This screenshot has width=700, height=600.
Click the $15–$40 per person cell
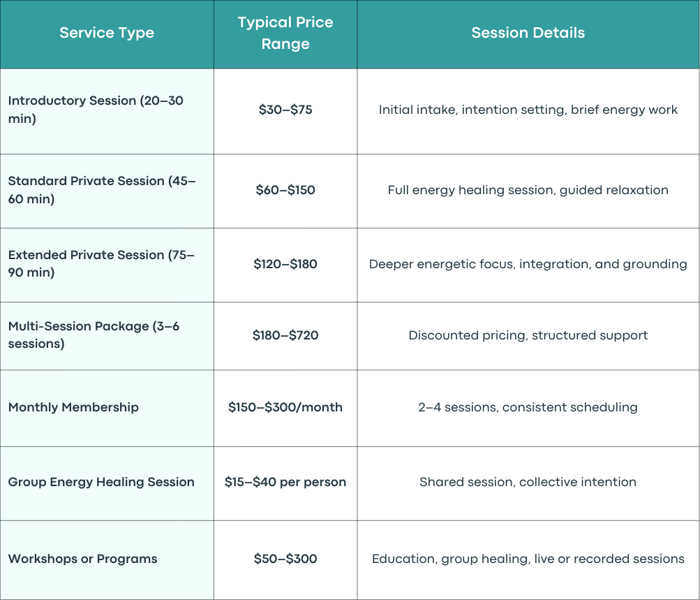point(285,482)
